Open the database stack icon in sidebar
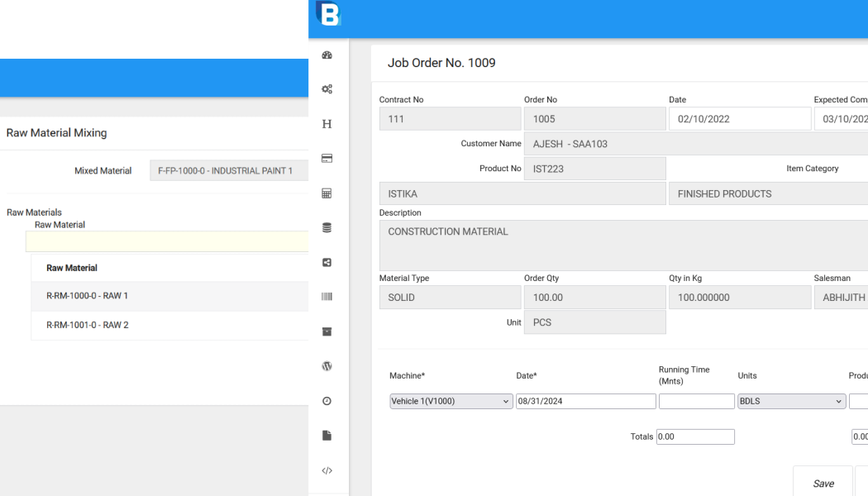 327,228
